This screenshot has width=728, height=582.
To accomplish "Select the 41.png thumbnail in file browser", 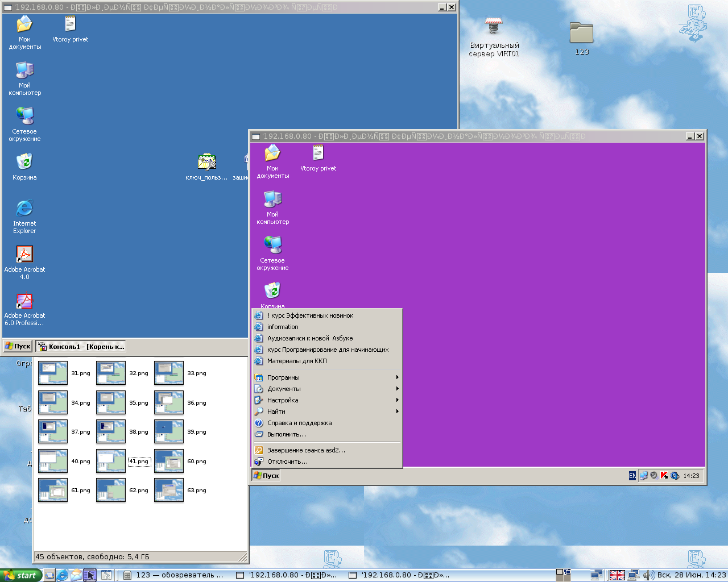I will click(111, 462).
